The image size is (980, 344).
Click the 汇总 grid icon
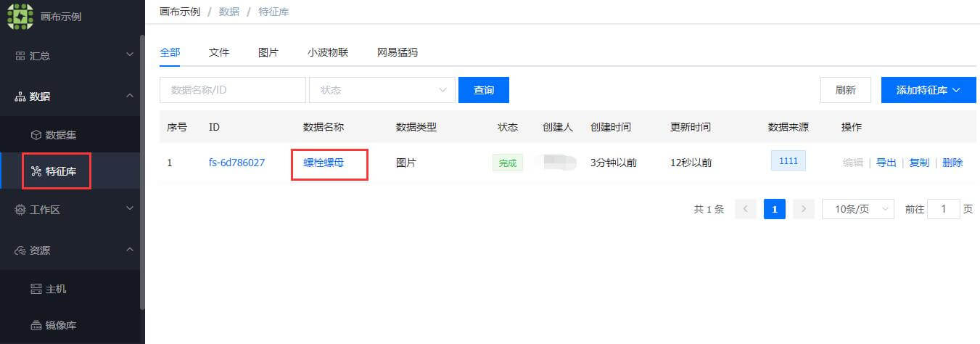pos(20,56)
